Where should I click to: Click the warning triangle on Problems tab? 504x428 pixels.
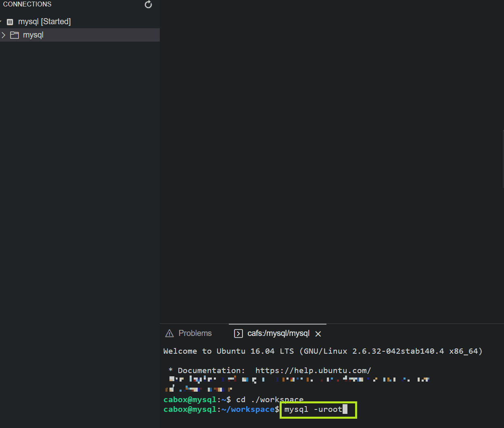[x=169, y=333]
